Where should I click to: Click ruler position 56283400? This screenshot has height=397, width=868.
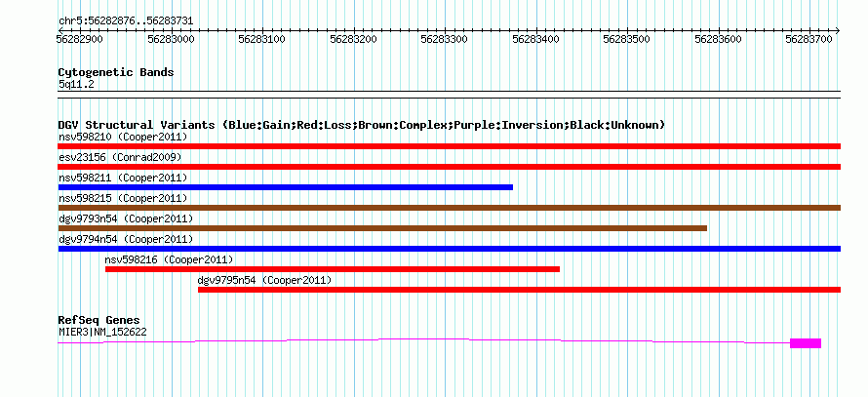click(535, 39)
